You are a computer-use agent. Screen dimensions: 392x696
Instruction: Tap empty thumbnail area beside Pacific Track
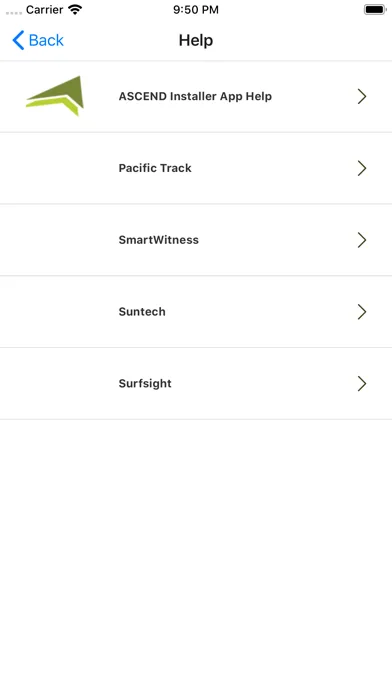55,168
